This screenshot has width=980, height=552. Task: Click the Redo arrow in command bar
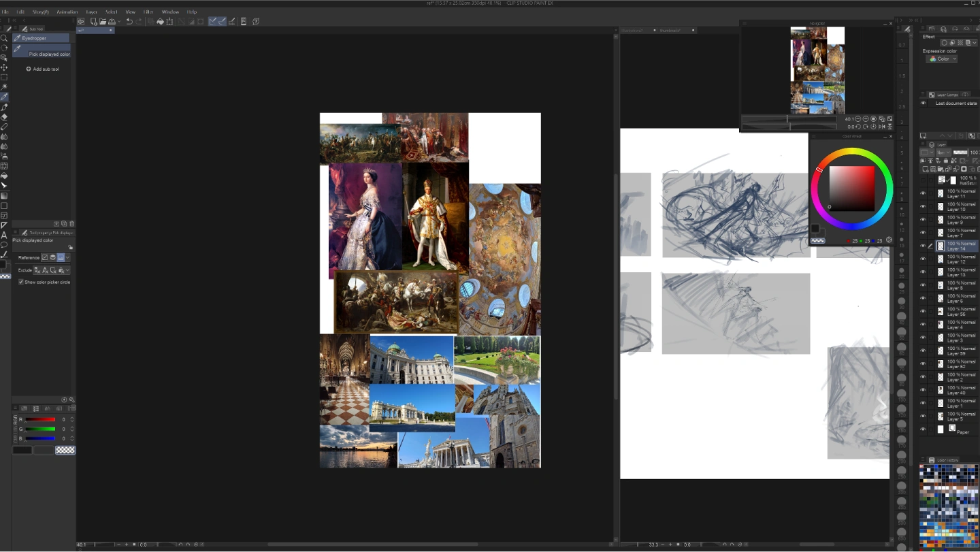click(140, 22)
